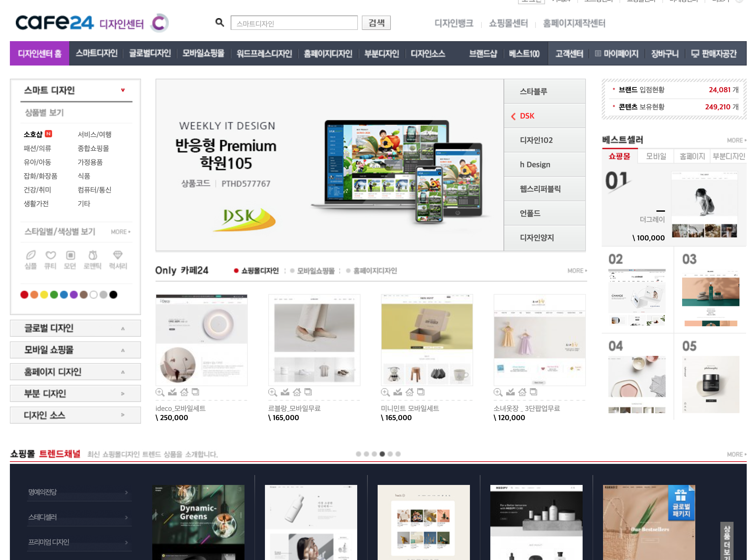Pick the red color swatch

24,295
